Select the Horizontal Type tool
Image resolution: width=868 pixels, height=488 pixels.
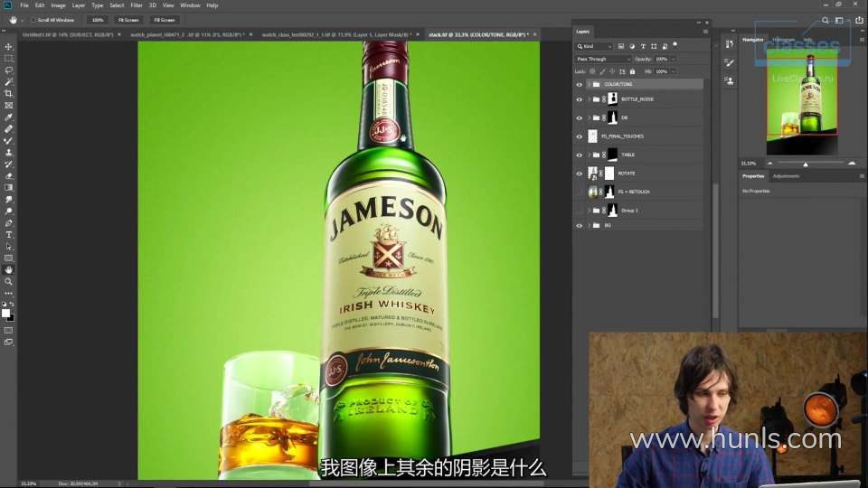tap(8, 235)
